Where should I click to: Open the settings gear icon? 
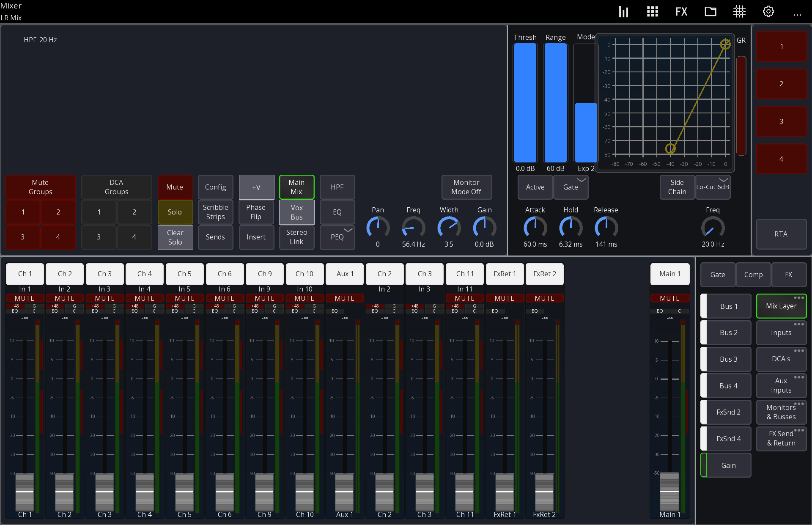[x=768, y=11]
